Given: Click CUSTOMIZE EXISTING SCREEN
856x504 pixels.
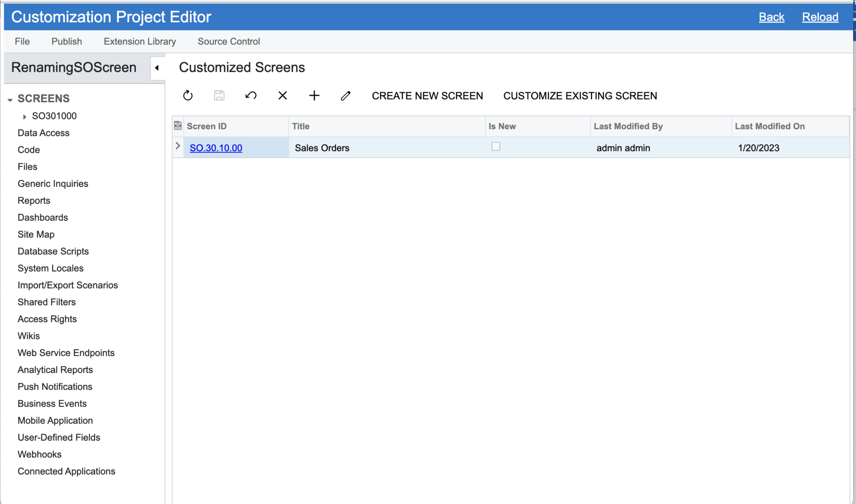Looking at the screenshot, I should [x=580, y=96].
